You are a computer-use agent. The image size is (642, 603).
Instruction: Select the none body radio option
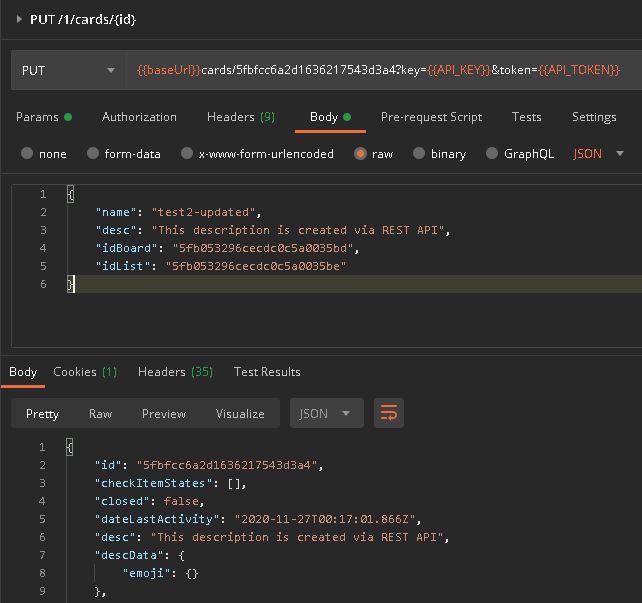[28, 154]
